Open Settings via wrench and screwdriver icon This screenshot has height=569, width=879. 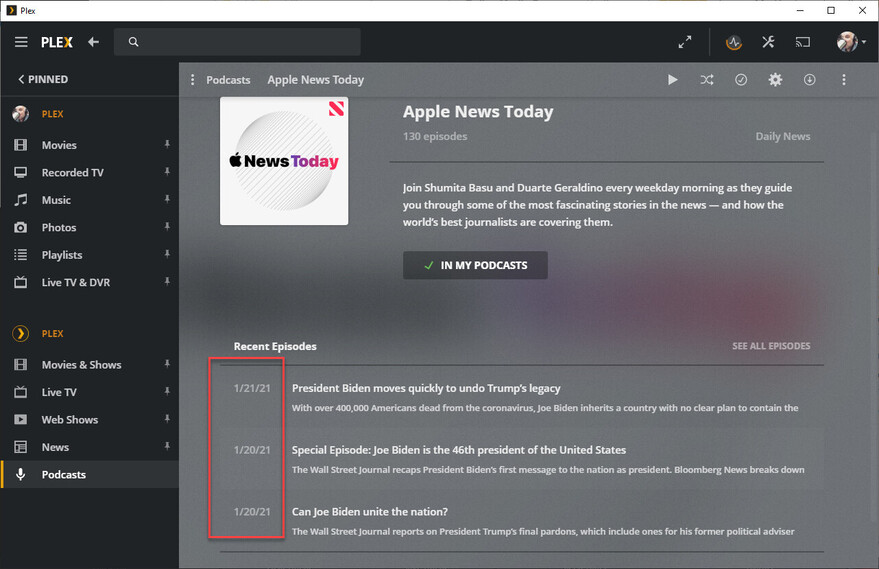pos(768,42)
